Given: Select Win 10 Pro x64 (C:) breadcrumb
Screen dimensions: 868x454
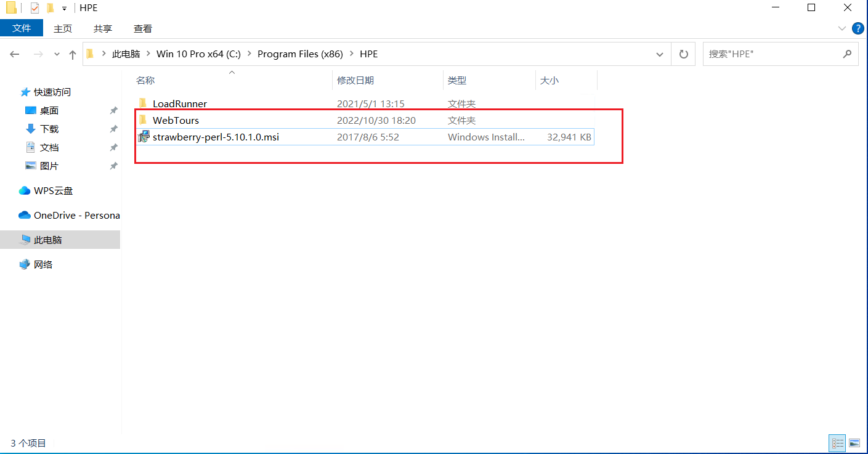Looking at the screenshot, I should point(198,54).
